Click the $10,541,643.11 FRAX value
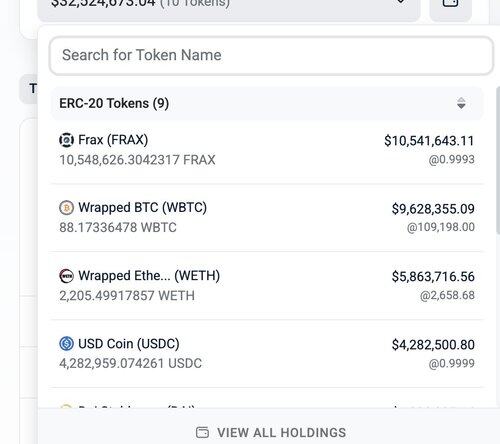This screenshot has width=500, height=444. tap(429, 141)
